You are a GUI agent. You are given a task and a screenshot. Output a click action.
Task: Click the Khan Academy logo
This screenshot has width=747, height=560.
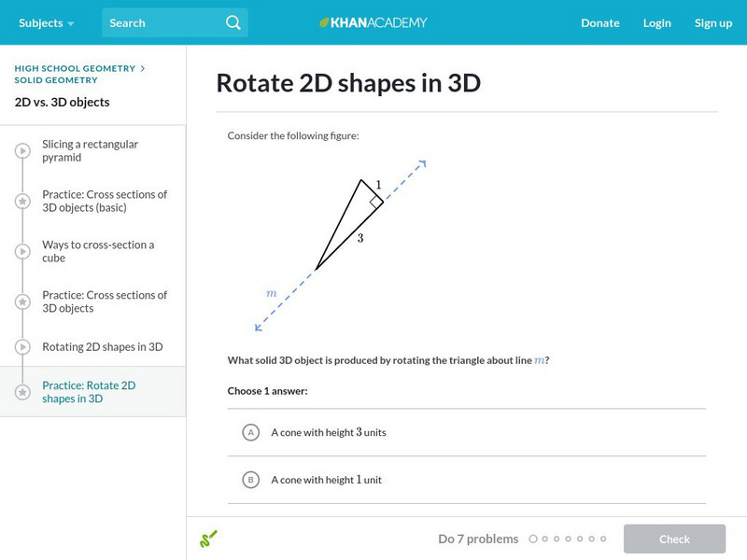[373, 22]
